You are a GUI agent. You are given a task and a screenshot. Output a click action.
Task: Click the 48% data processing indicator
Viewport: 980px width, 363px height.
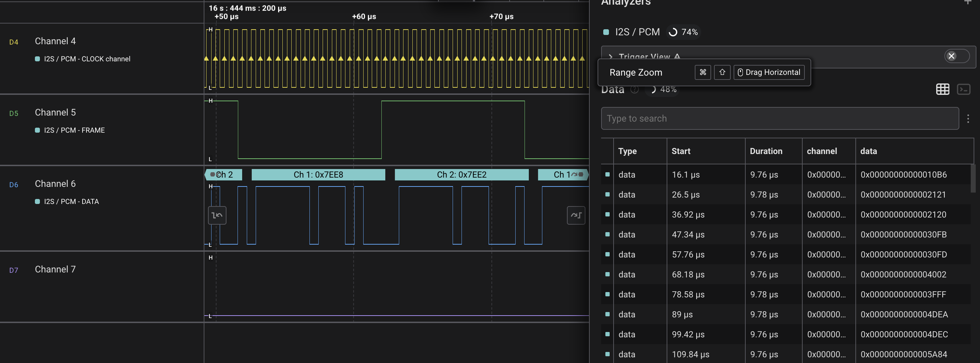(x=663, y=90)
